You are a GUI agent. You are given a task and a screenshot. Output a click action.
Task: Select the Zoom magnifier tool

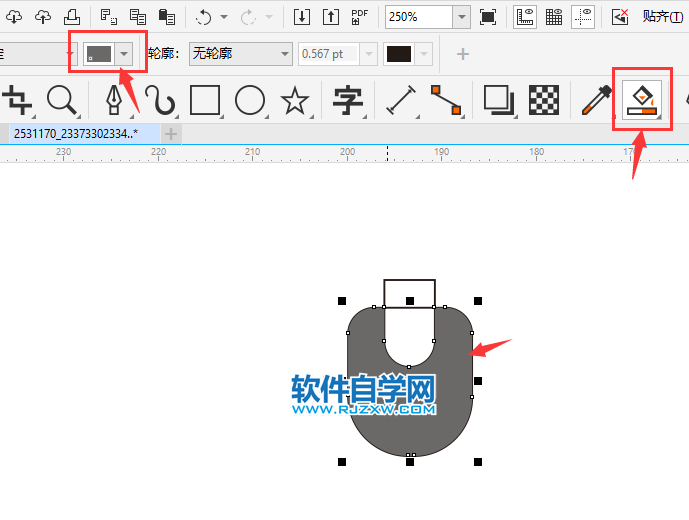[63, 101]
